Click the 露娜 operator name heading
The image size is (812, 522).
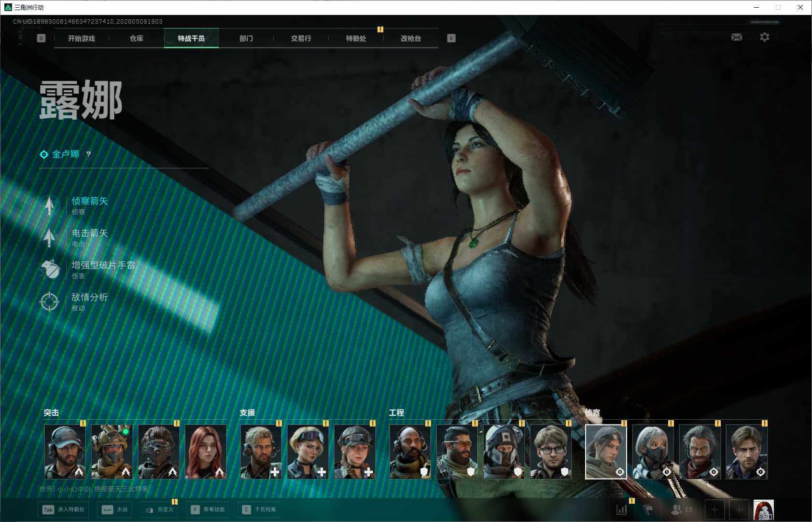point(81,100)
